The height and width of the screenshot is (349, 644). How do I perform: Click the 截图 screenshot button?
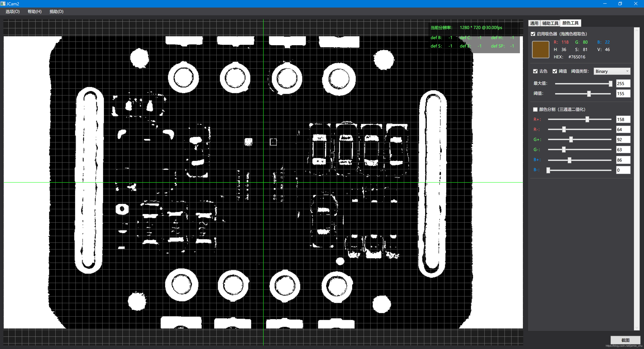point(625,340)
